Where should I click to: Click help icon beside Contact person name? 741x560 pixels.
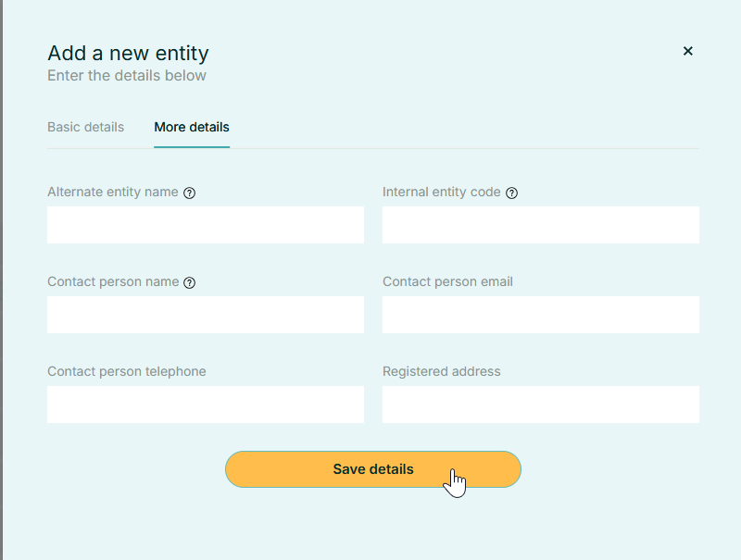(190, 283)
